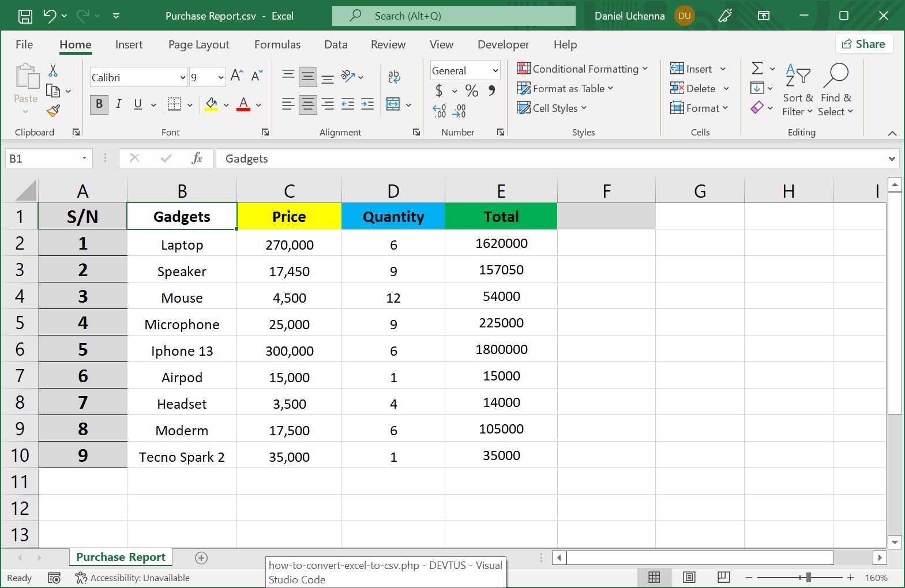Click Decrease Decimal icon

click(460, 111)
